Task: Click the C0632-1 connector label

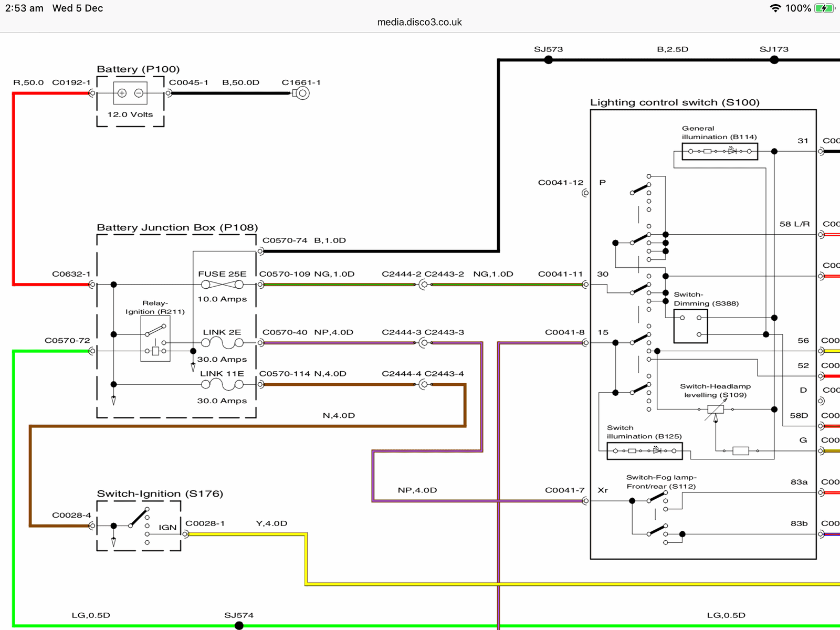Action: click(x=71, y=274)
